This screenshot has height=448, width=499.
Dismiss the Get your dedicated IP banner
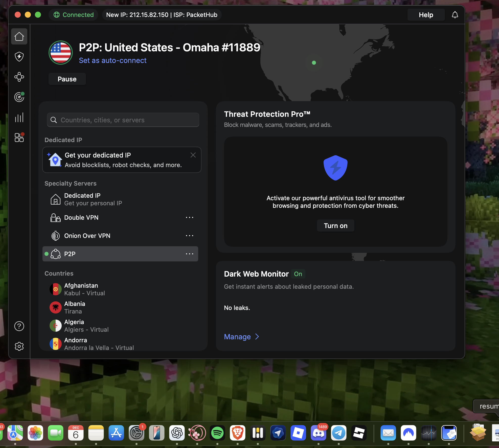pos(193,155)
